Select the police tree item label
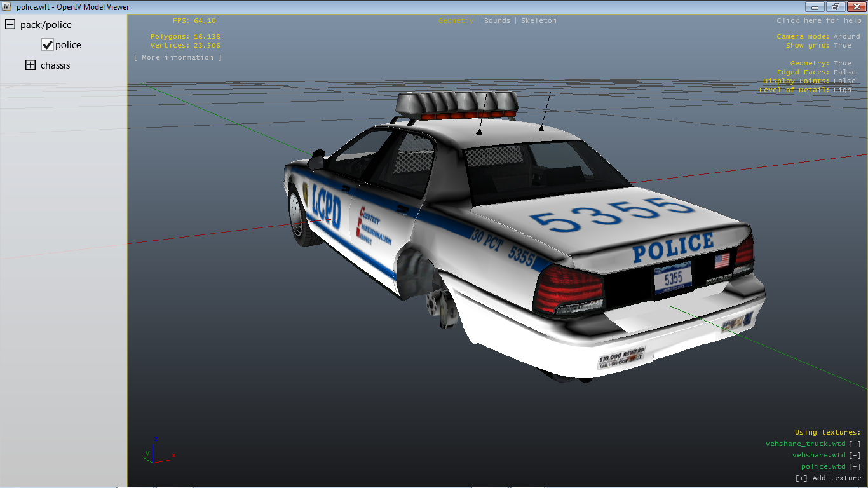The image size is (868, 488). 68,45
